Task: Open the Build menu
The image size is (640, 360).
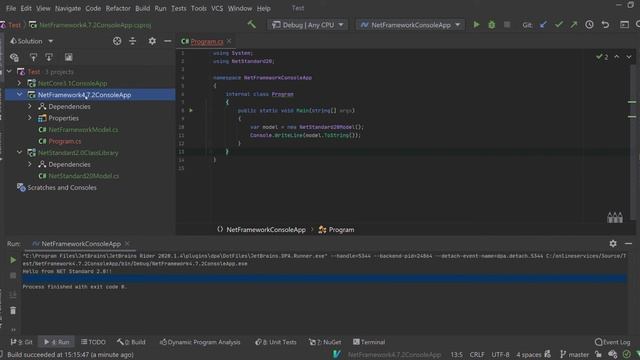Action: click(x=142, y=8)
